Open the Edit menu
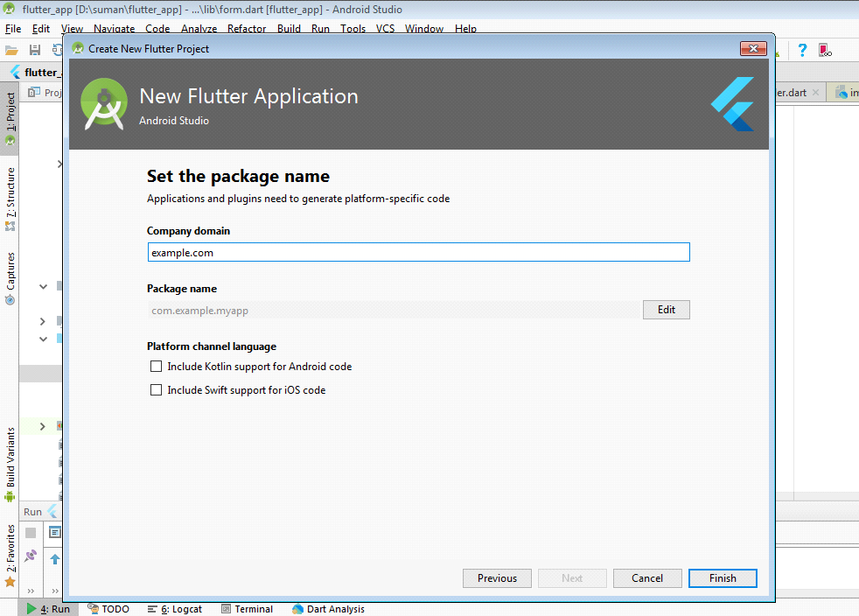This screenshot has width=859, height=616. click(x=41, y=29)
